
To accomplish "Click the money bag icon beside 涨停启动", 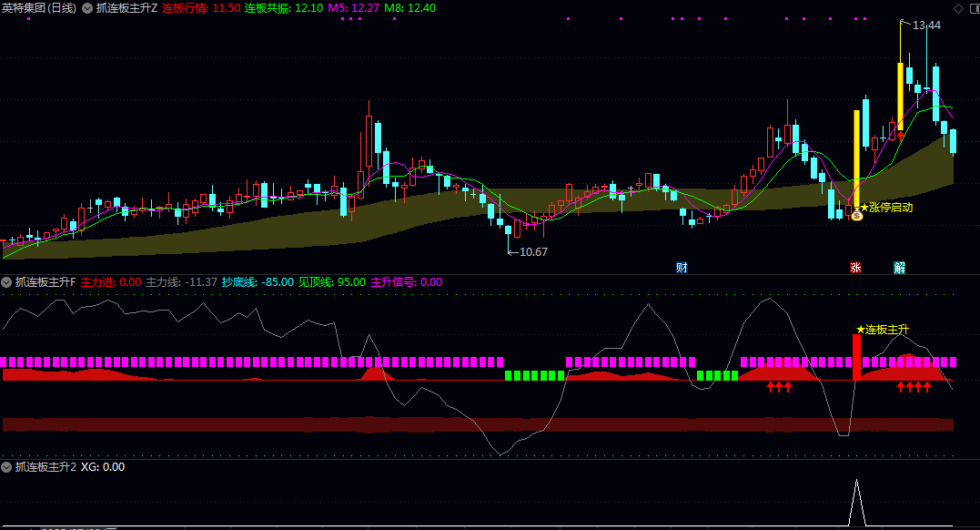I will tap(856, 217).
